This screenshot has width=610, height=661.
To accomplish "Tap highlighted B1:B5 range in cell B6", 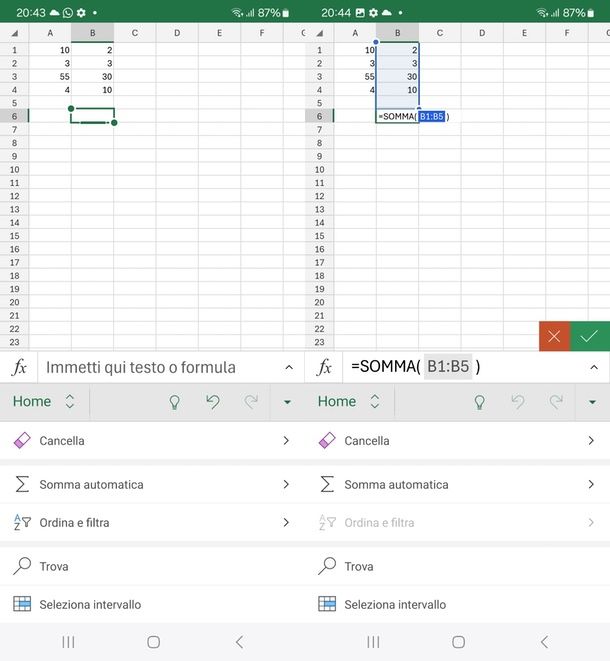I will tap(432, 116).
